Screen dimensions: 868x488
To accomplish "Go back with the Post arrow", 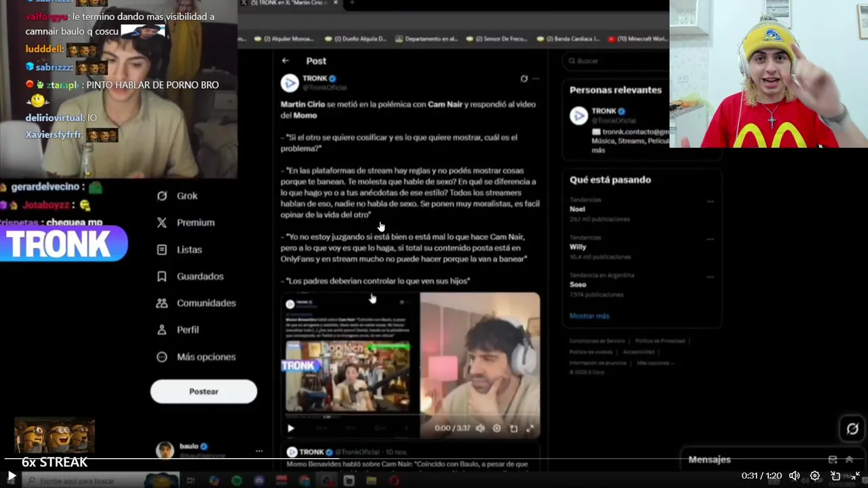I will pos(285,60).
